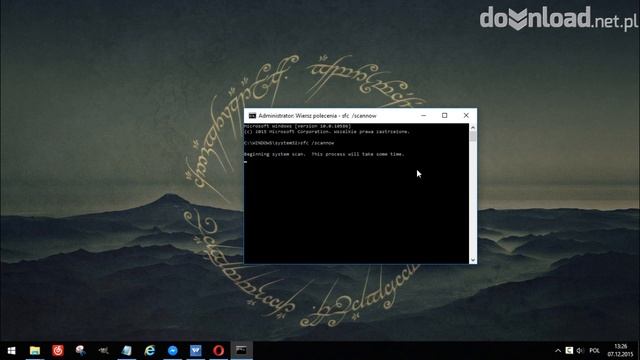Viewport: 640px width, 360px height.
Task: Click the console scrollbar up arrow
Action: [473, 128]
